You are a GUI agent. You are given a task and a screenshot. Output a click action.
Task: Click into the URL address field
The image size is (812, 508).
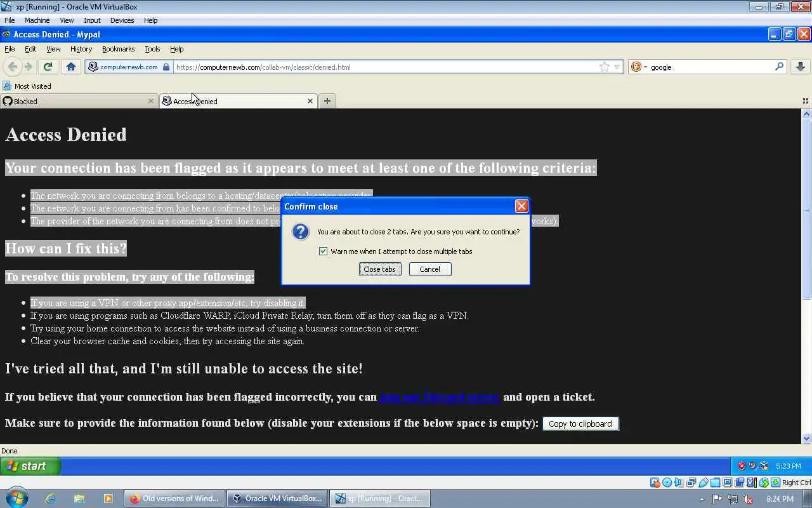tap(385, 67)
